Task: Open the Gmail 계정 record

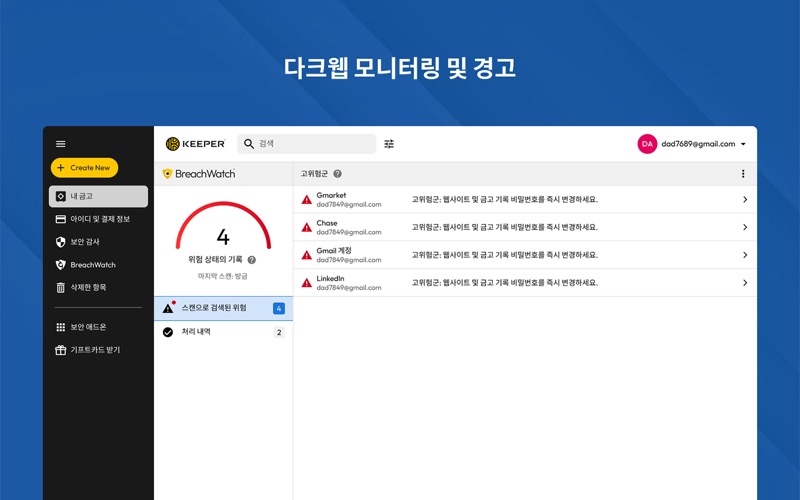Action: [525, 255]
